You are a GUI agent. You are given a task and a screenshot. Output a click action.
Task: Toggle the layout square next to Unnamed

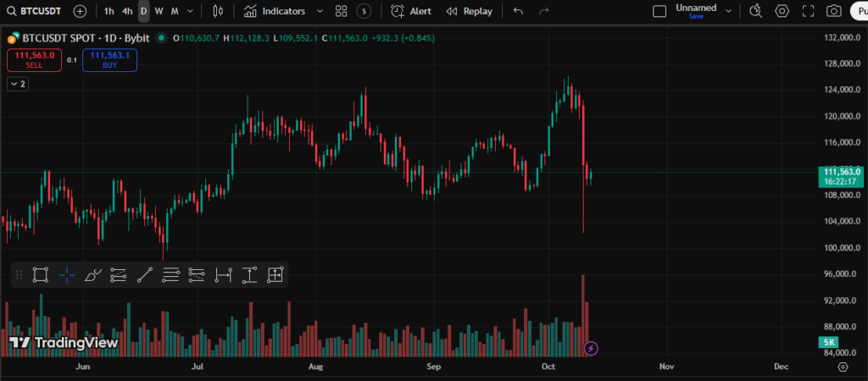(x=659, y=11)
